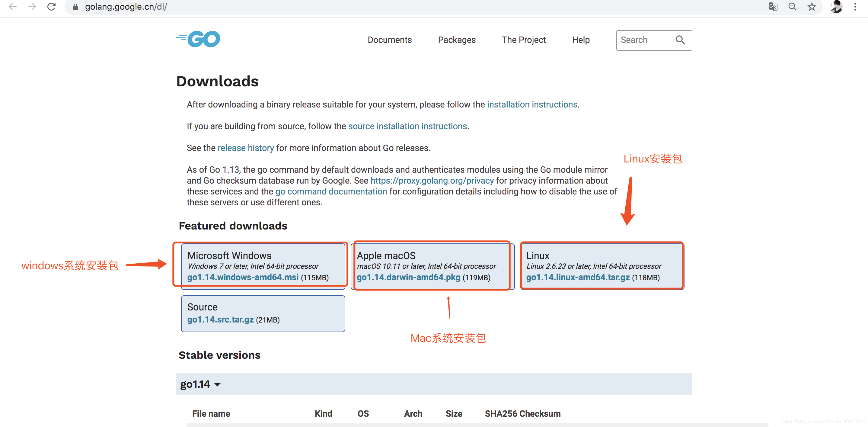Screen dimensions: 868x427
Task: Click the Source card title
Action: [202, 307]
